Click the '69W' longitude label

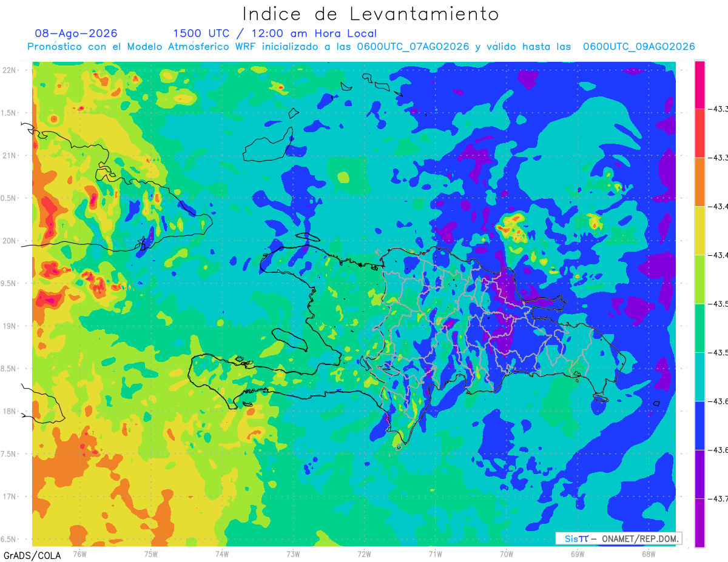pos(577,554)
